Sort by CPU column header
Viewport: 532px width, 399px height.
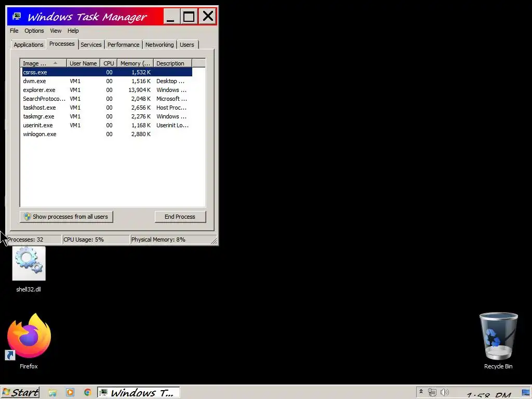pos(109,63)
